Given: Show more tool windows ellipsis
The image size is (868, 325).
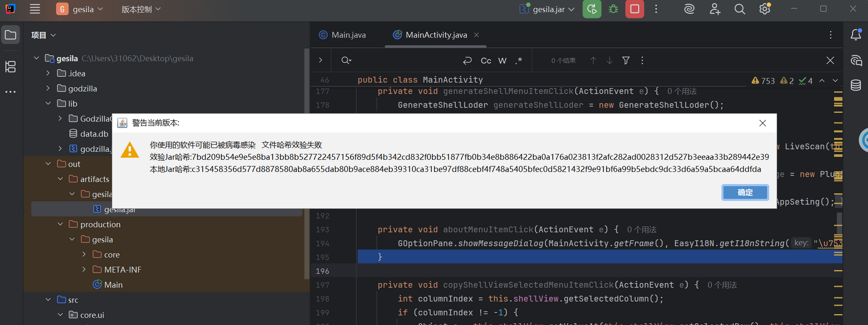Looking at the screenshot, I should point(10,92).
